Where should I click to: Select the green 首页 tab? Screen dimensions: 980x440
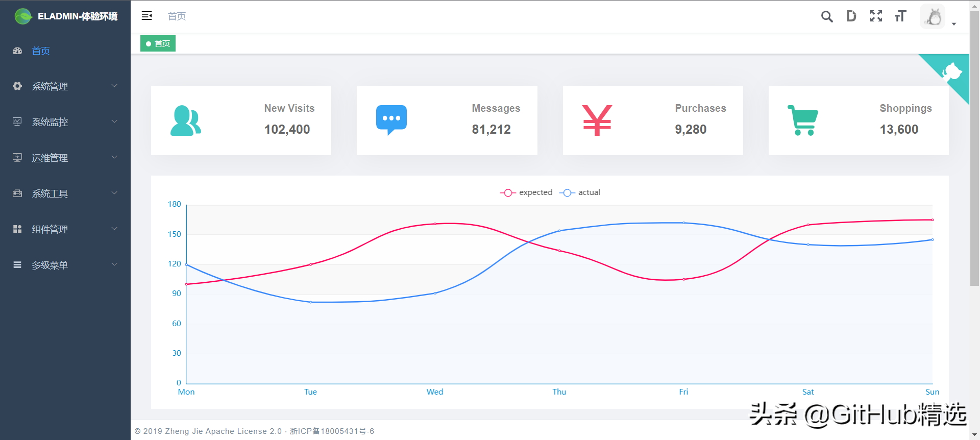click(158, 43)
